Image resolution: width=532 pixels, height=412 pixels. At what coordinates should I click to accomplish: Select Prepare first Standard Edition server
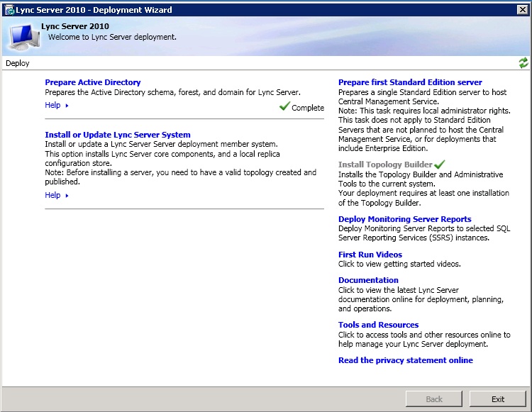[410, 82]
